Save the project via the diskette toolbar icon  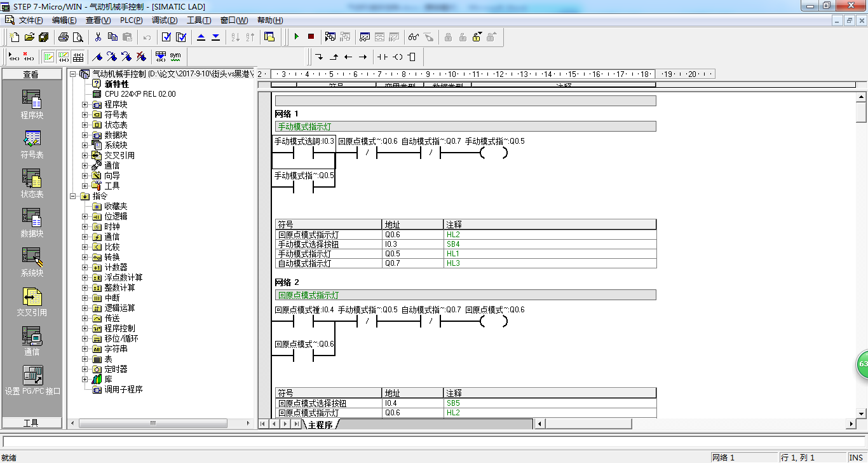point(43,37)
